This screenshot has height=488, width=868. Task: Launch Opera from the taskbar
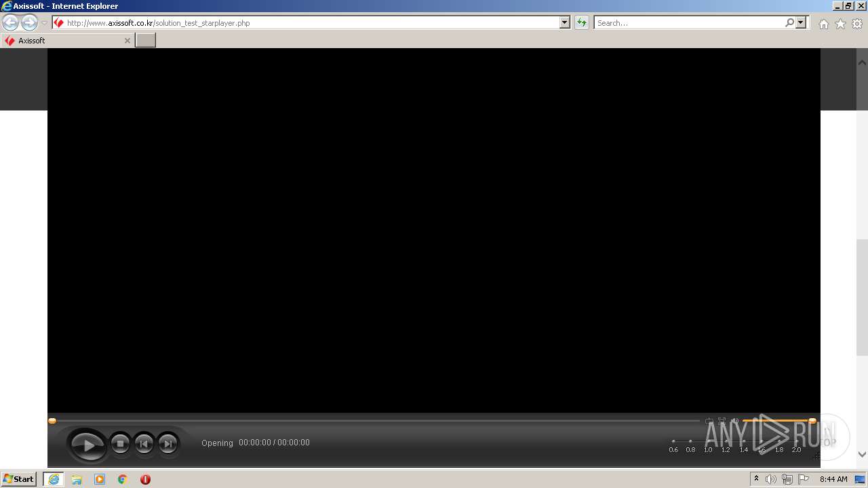pyautogui.click(x=145, y=479)
